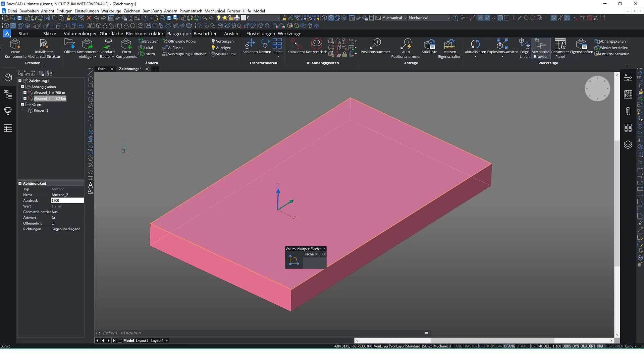
Task: Click the Positionsnummer balloon tool
Action: tap(375, 46)
